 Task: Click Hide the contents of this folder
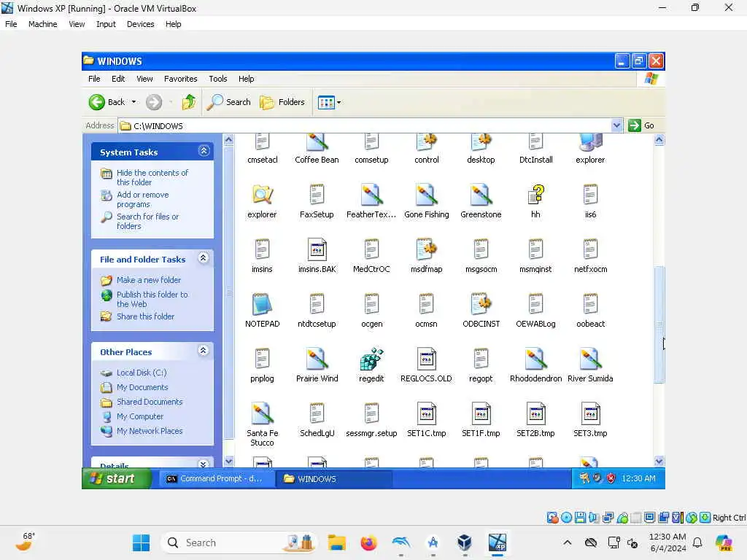point(152,177)
